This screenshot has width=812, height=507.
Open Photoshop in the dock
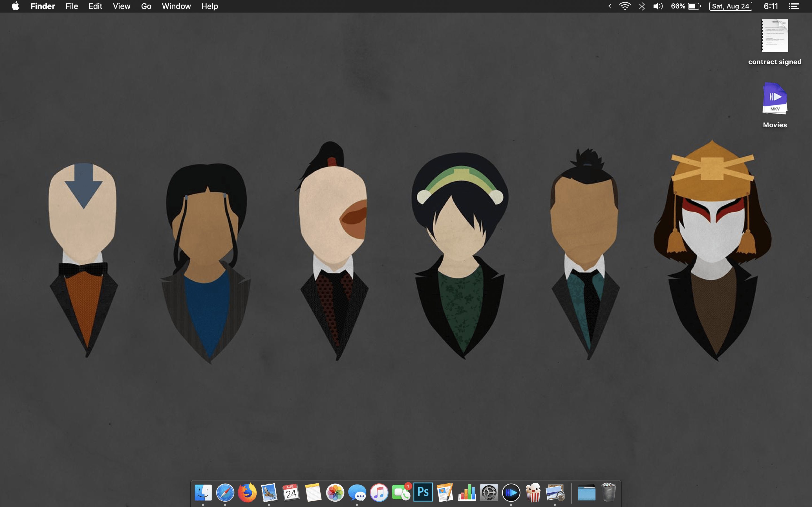[x=423, y=492]
